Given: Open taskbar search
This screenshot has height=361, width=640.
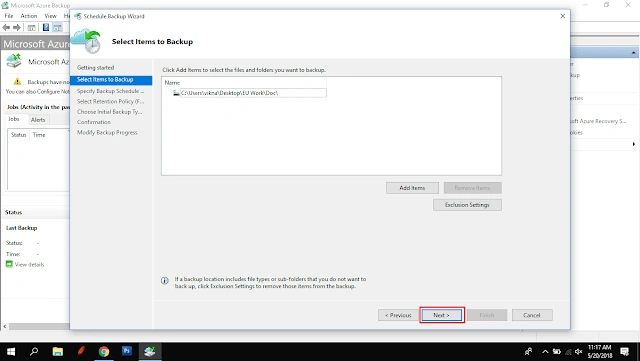Looking at the screenshot, I should [34, 352].
